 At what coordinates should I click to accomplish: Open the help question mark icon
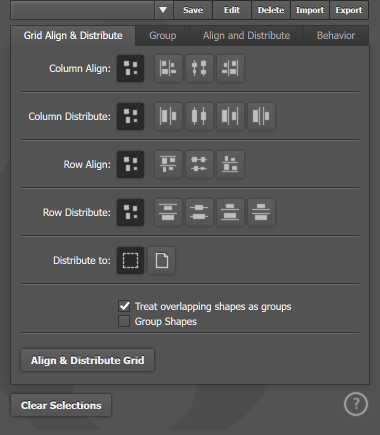coord(356,404)
